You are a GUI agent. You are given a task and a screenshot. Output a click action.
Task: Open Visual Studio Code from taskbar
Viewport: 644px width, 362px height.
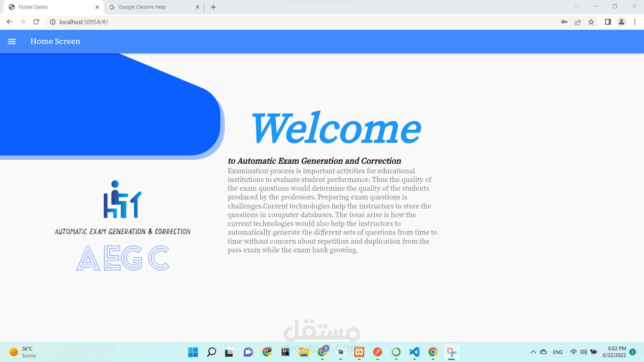coord(415,352)
